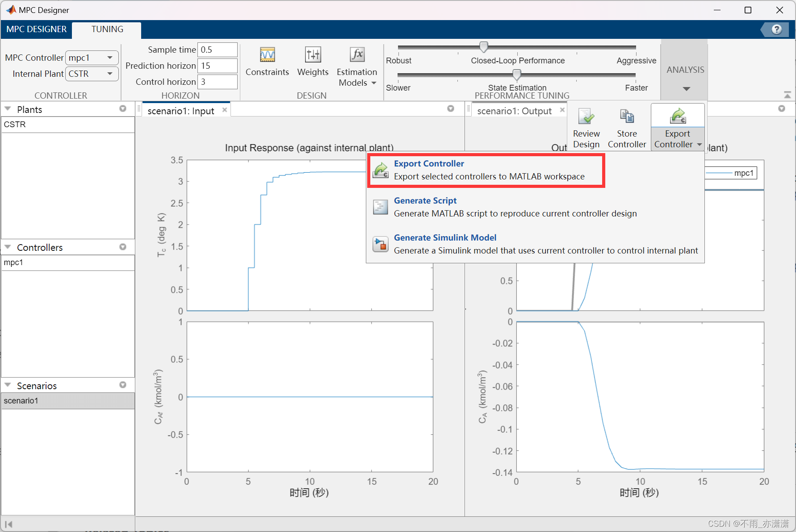Viewport: 796px width, 532px height.
Task: Collapse the Controllers panel triangle
Action: point(8,246)
